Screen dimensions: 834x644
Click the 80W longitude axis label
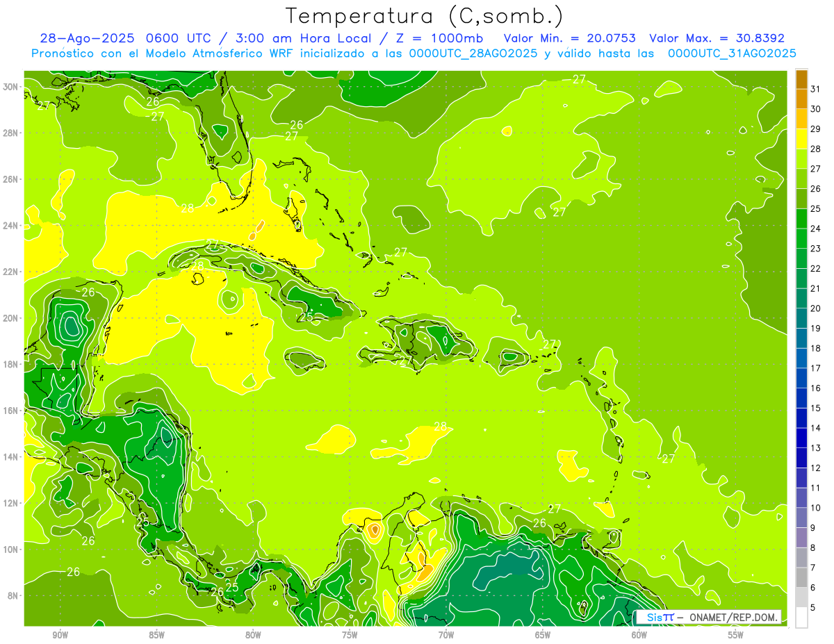[253, 635]
